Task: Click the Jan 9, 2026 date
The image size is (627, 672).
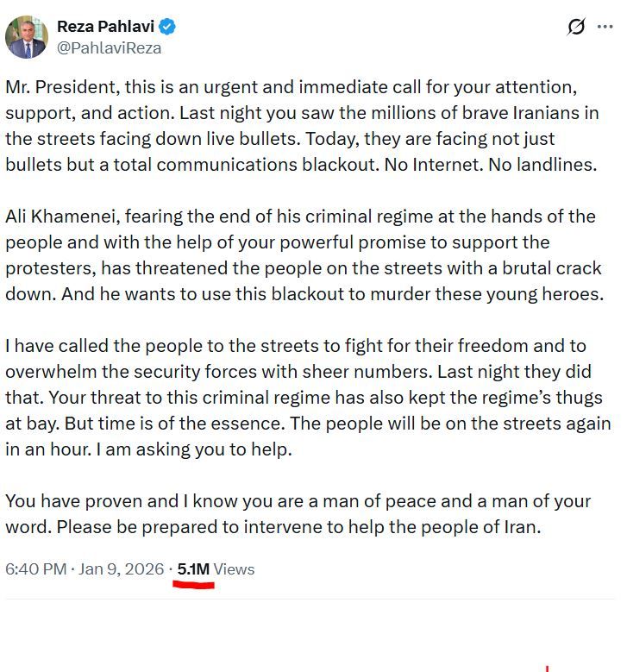Action: pos(121,569)
